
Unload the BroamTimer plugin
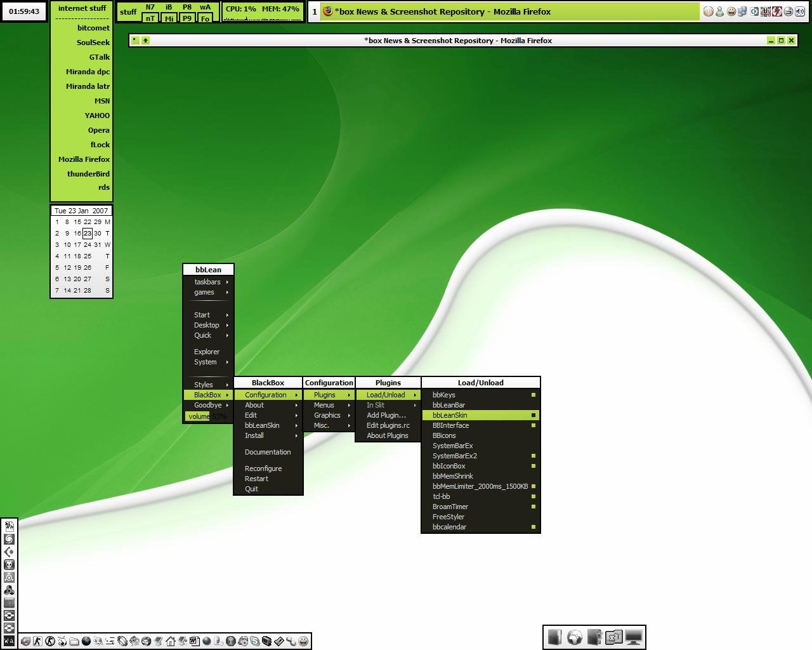(x=481, y=507)
